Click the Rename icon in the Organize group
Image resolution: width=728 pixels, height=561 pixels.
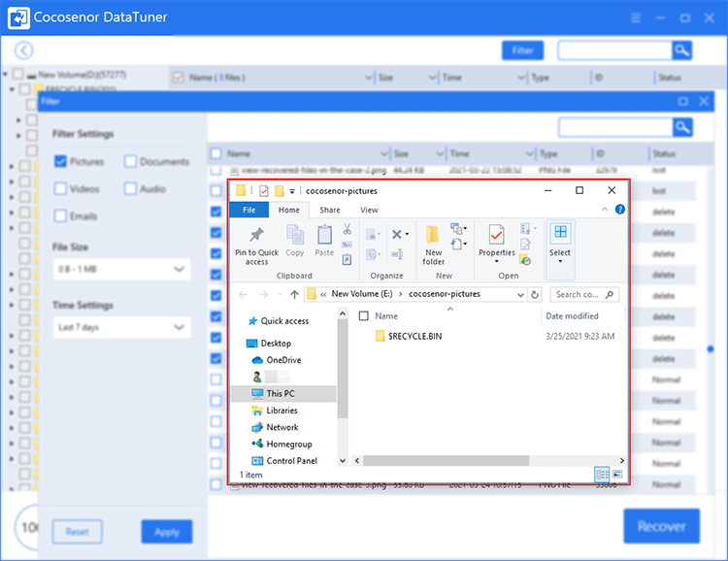pyautogui.click(x=397, y=253)
